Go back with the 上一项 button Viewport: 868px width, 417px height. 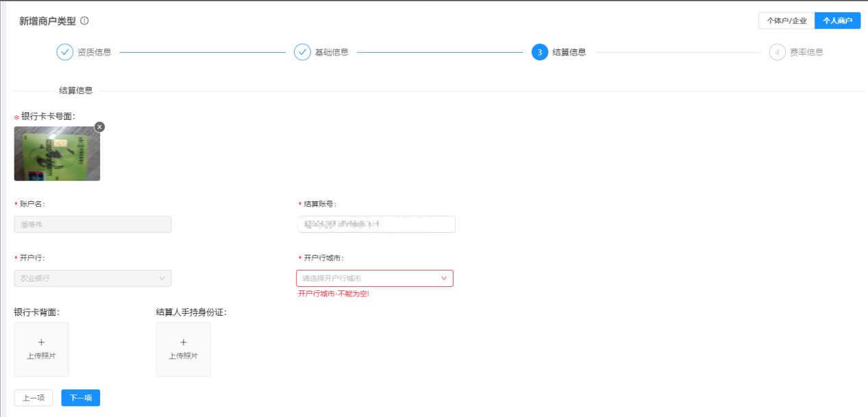coord(33,397)
